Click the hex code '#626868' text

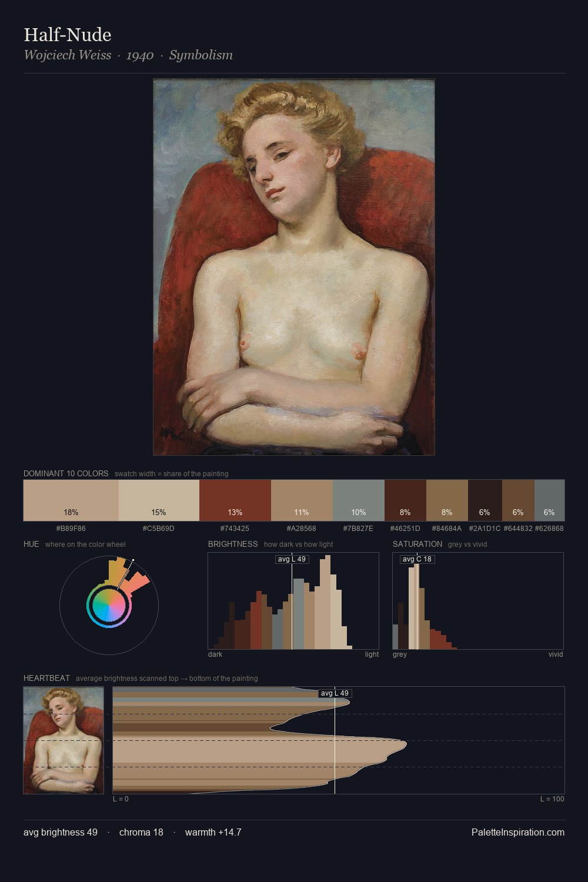(x=549, y=529)
